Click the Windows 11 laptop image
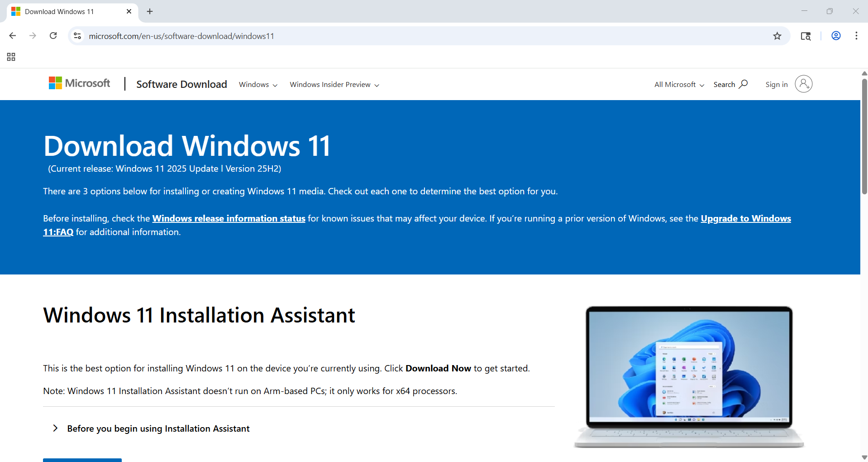 [x=689, y=377]
